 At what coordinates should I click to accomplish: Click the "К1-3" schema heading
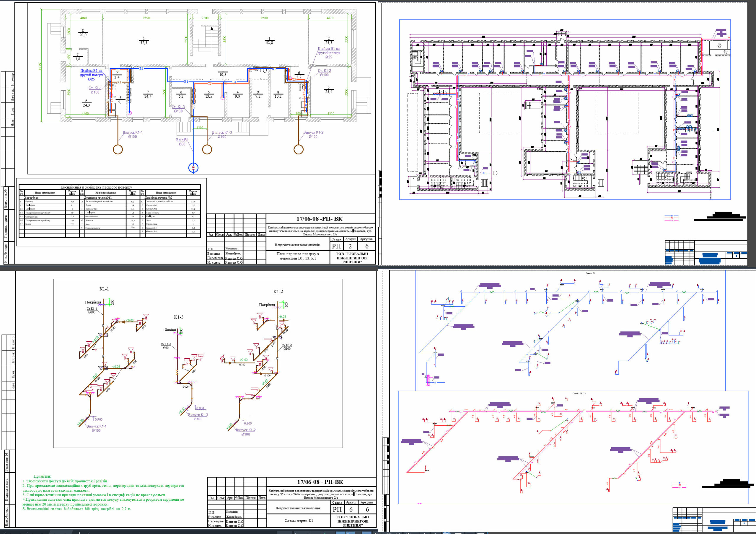(x=178, y=317)
